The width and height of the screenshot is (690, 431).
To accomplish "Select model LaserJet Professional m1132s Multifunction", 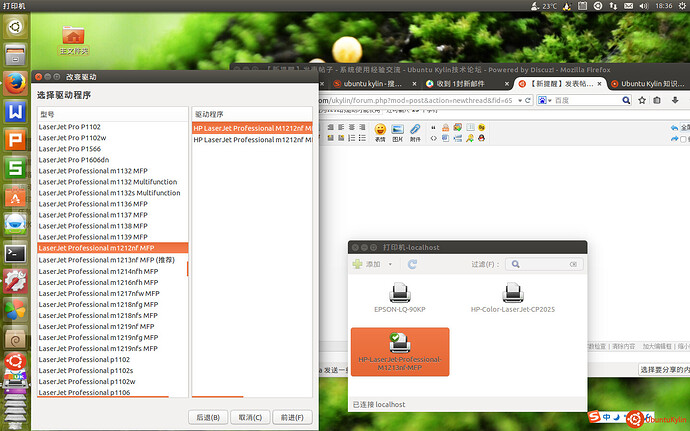I will coord(113,193).
